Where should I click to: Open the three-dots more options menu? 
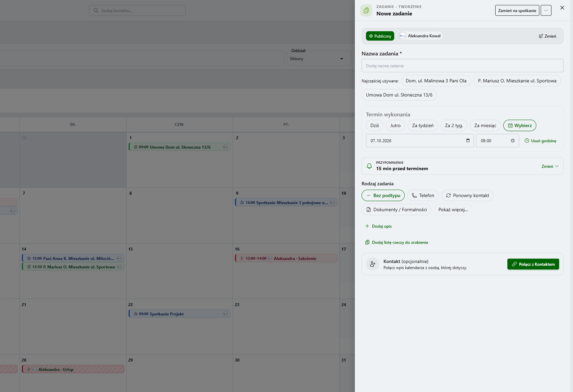point(546,11)
